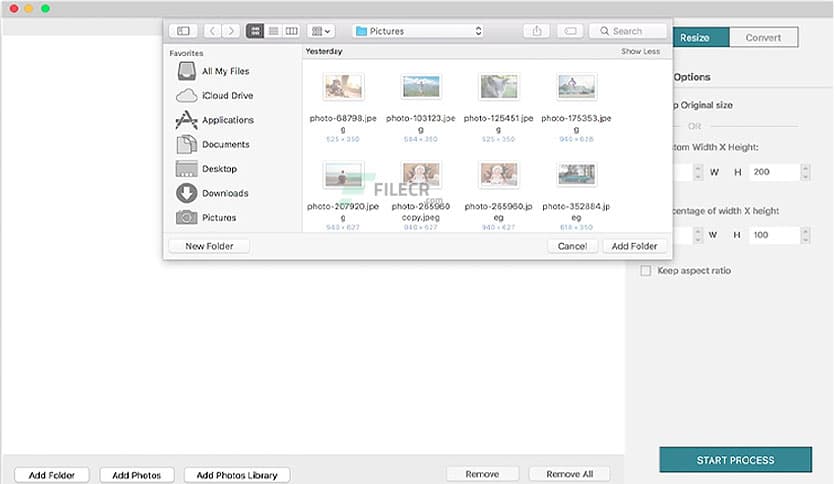Image resolution: width=836 pixels, height=484 pixels.
Task: Cancel the file dialog
Action: coord(572,246)
